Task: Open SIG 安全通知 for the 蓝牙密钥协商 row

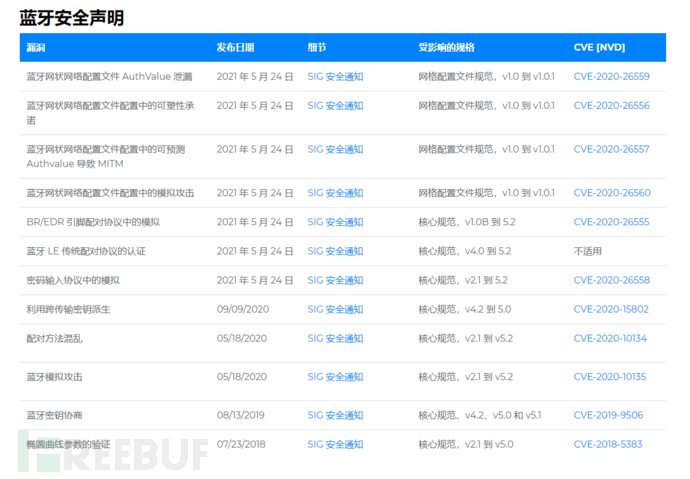Action: [335, 415]
